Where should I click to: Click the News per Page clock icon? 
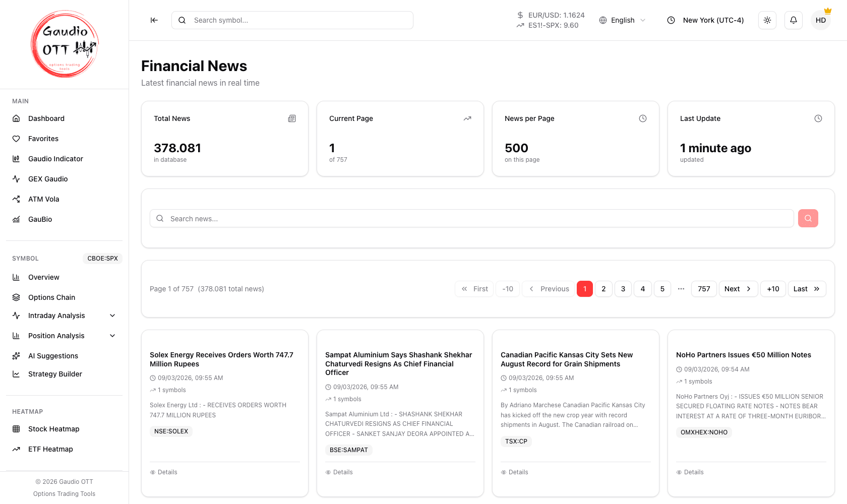[643, 118]
